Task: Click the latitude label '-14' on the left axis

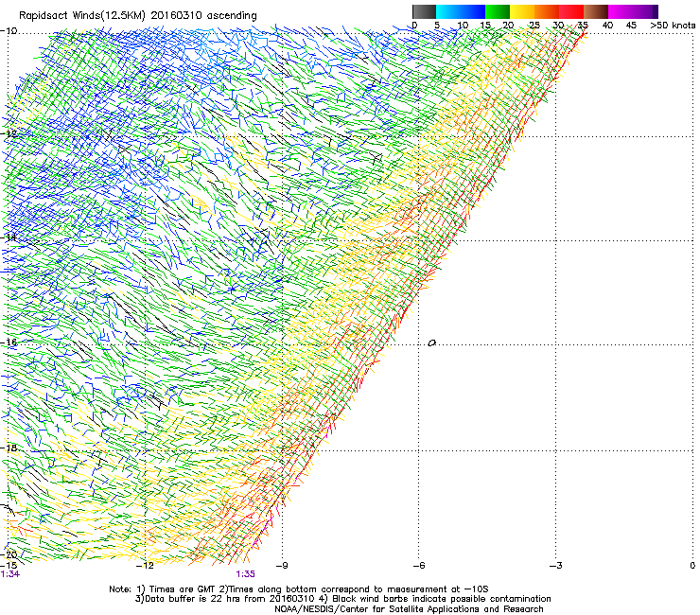Action: [9, 237]
